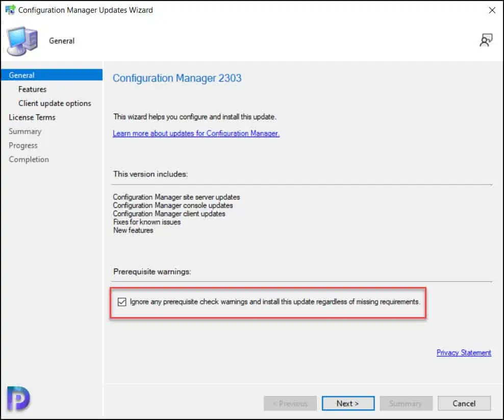Click 'New features' line
This screenshot has height=420, width=504.
133,230
